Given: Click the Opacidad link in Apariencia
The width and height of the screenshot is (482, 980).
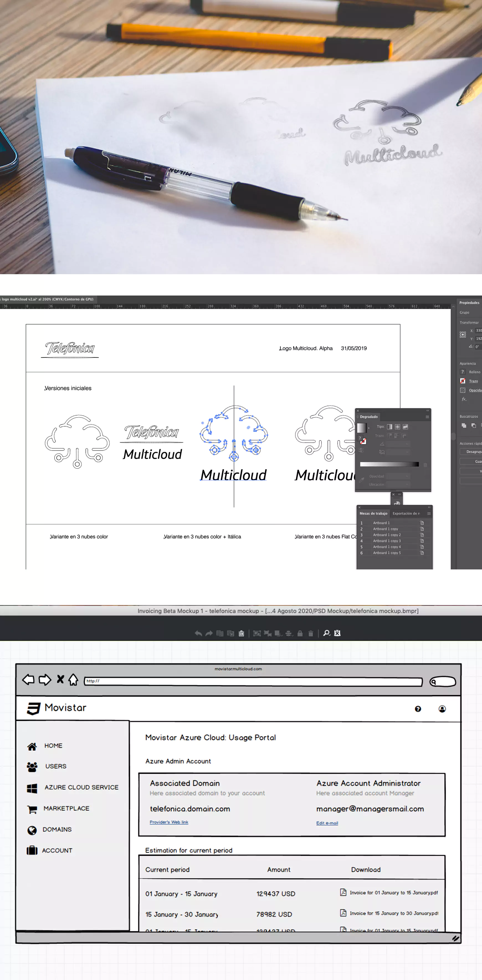Looking at the screenshot, I should [475, 390].
